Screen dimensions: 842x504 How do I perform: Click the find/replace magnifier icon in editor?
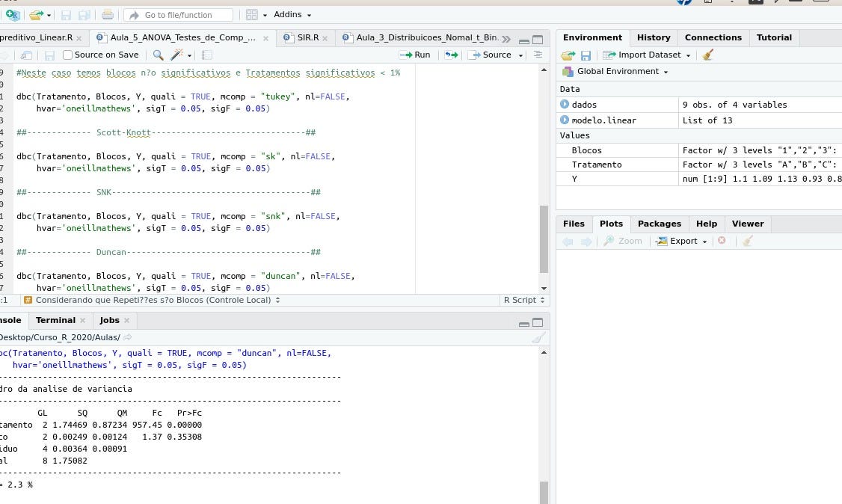(x=158, y=55)
